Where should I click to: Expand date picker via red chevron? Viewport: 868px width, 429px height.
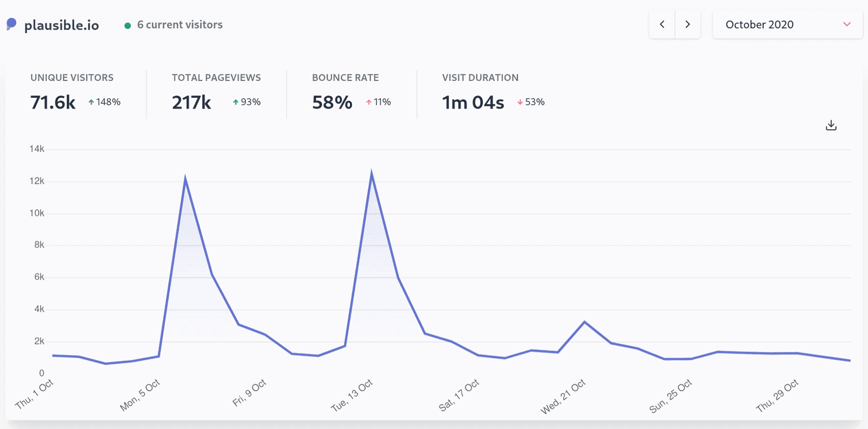click(846, 24)
